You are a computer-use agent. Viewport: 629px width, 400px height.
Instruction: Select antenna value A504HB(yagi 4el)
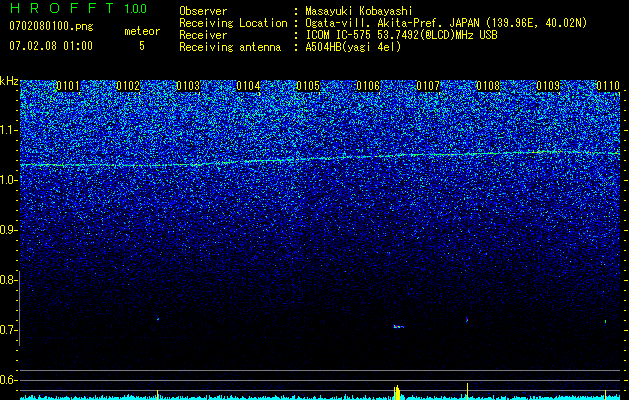pyautogui.click(x=353, y=47)
